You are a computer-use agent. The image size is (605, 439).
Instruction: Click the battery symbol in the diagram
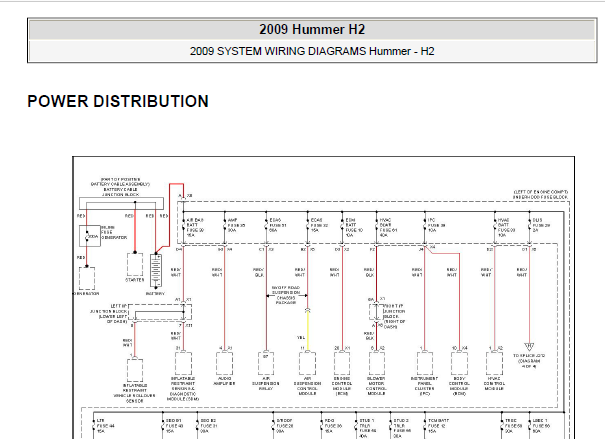click(156, 270)
